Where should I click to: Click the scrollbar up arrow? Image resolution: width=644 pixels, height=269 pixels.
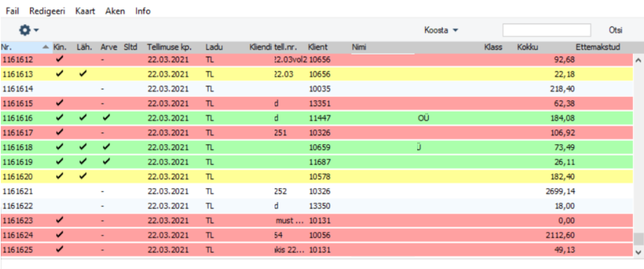(x=638, y=60)
